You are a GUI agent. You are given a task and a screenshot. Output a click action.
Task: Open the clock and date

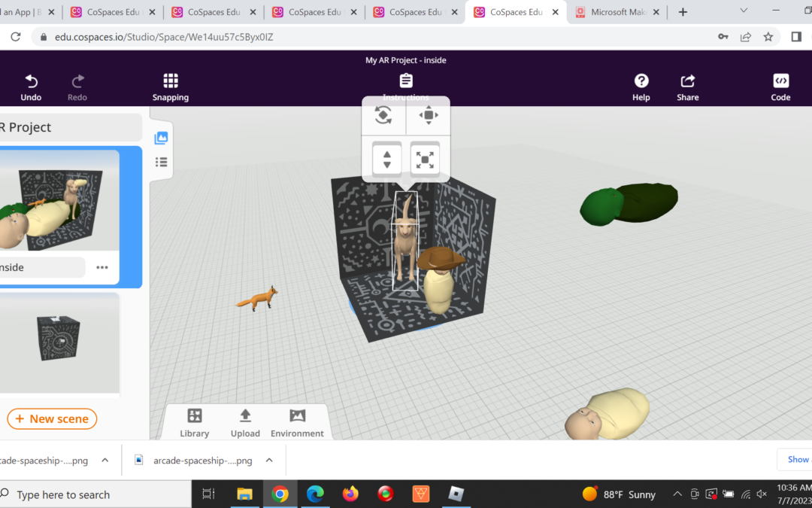click(x=795, y=494)
